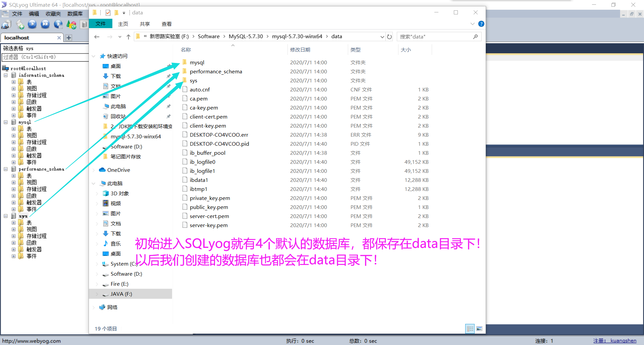The height and width of the screenshot is (345, 644).
Task: Click SQLyog's new connection toolbar icon
Action: (6, 24)
